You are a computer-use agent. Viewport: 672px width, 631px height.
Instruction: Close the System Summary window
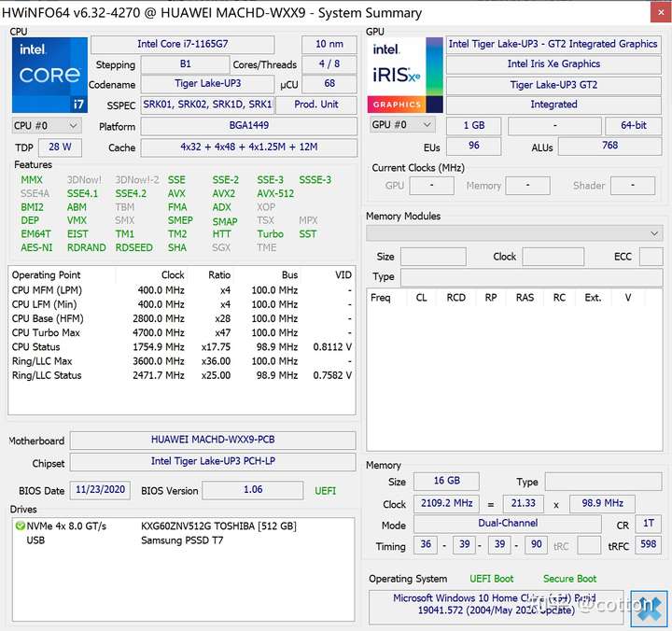coord(661,12)
